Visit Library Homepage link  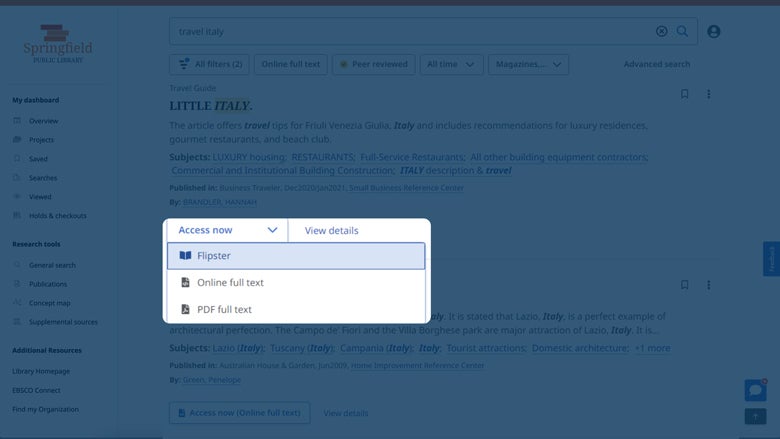pyautogui.click(x=41, y=371)
